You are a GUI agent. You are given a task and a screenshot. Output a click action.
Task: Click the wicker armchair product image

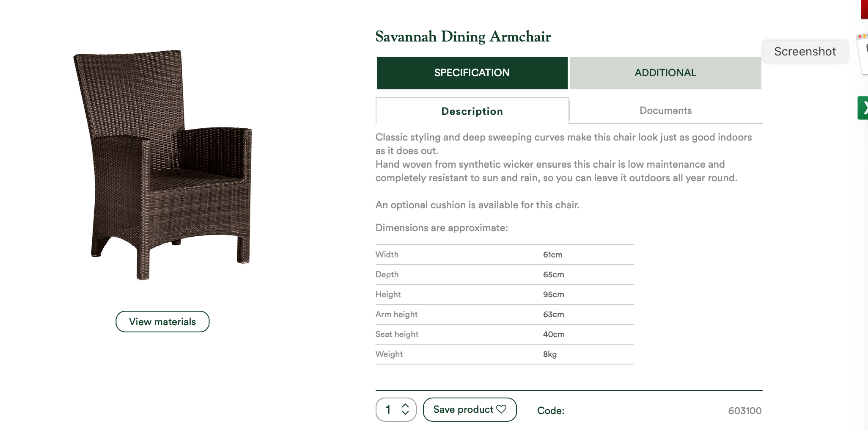point(163,165)
